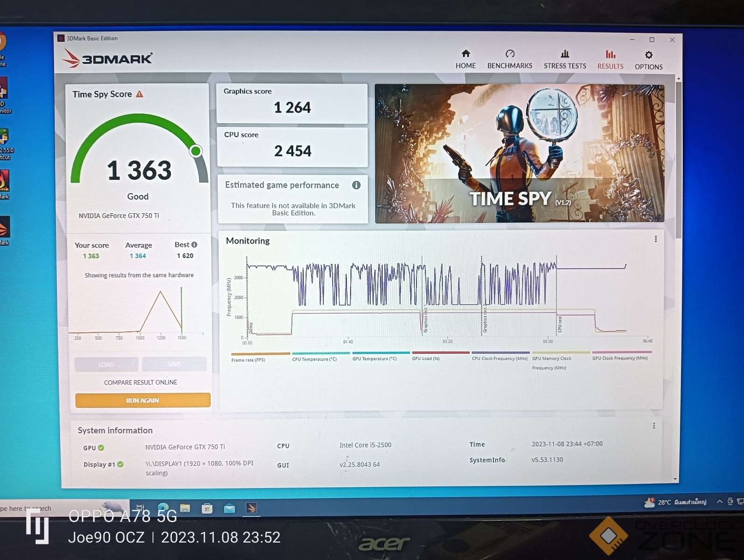Open Options gear settings
Screen dimensions: 744x560
tap(648, 56)
